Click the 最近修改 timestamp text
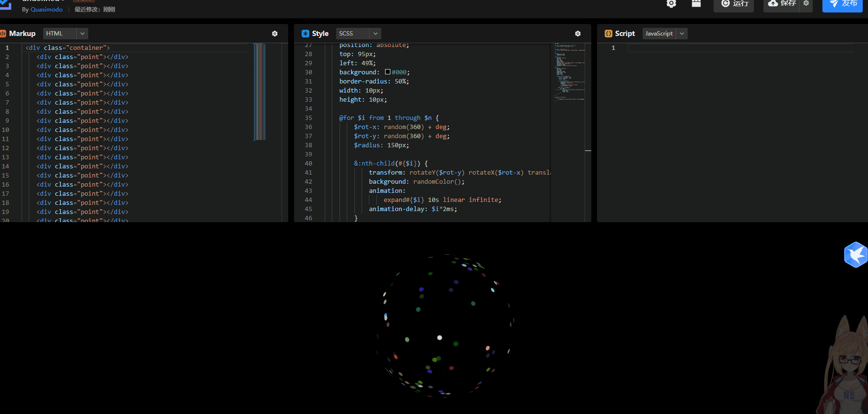Viewport: 868px width, 414px height. click(94, 10)
